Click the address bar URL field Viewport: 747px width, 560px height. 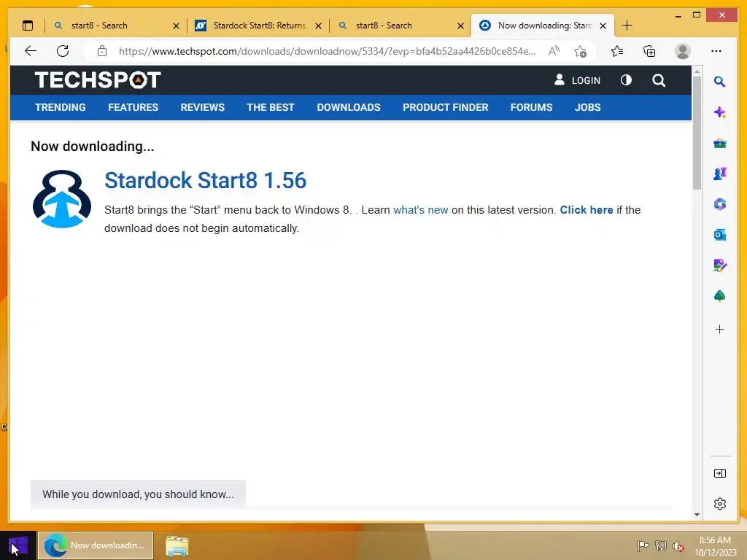[327, 51]
